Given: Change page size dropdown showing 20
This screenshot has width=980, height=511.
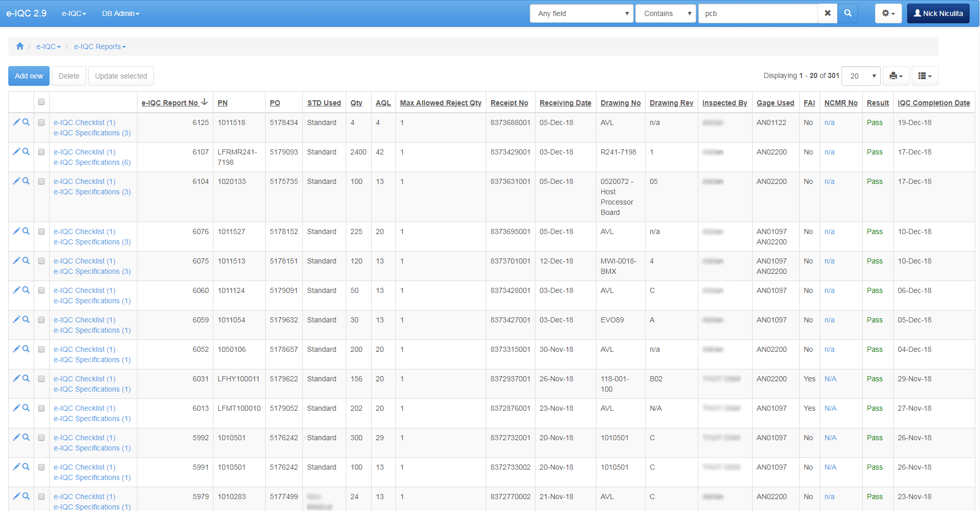Looking at the screenshot, I should coord(861,76).
